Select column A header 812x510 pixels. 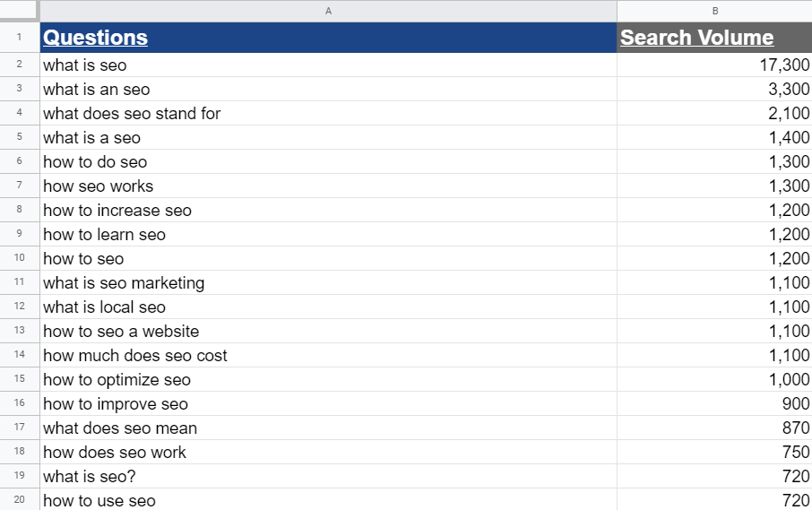pos(328,11)
